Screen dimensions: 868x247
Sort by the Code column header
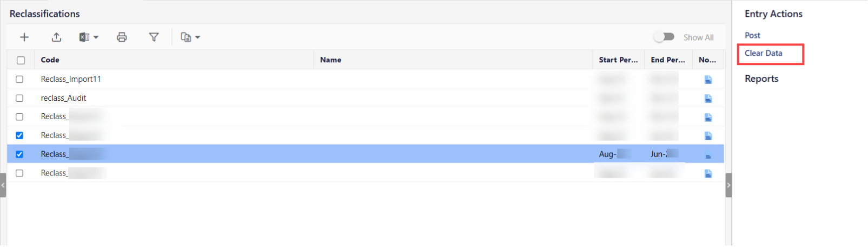tap(50, 60)
